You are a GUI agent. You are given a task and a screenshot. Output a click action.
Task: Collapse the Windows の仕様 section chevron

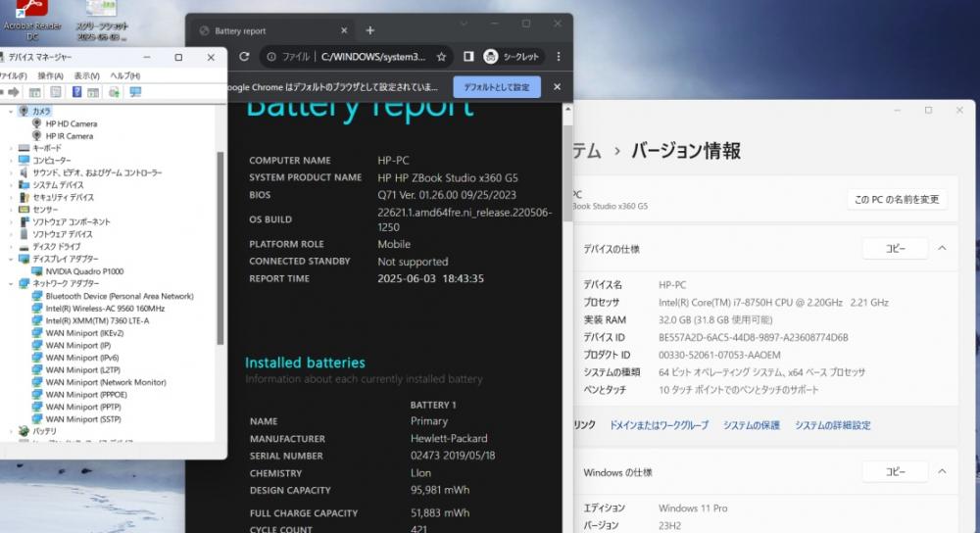[x=942, y=472]
